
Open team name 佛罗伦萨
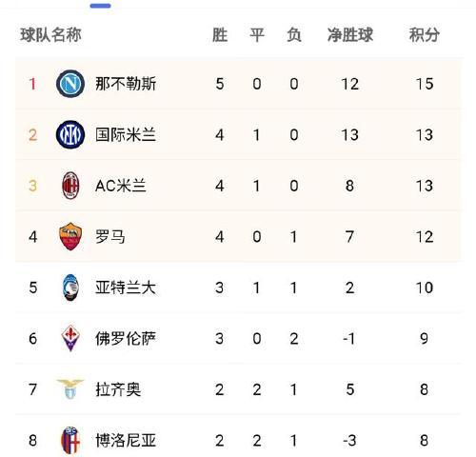point(126,338)
